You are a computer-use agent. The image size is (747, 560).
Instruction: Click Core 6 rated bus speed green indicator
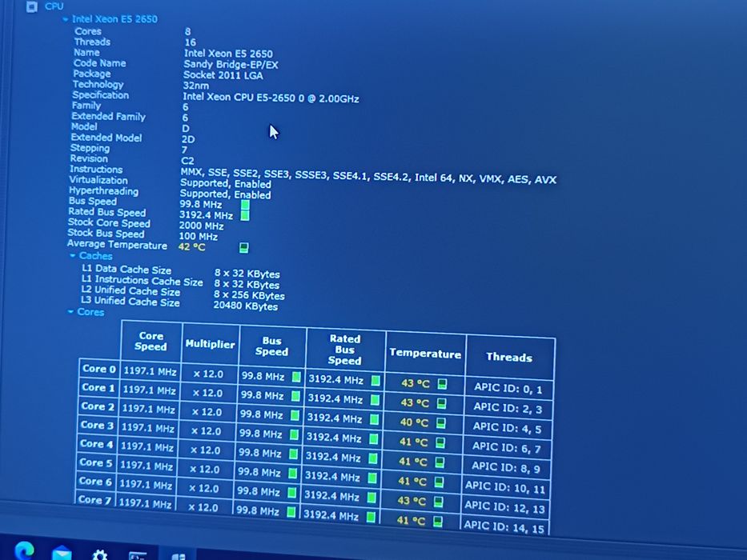tap(371, 497)
